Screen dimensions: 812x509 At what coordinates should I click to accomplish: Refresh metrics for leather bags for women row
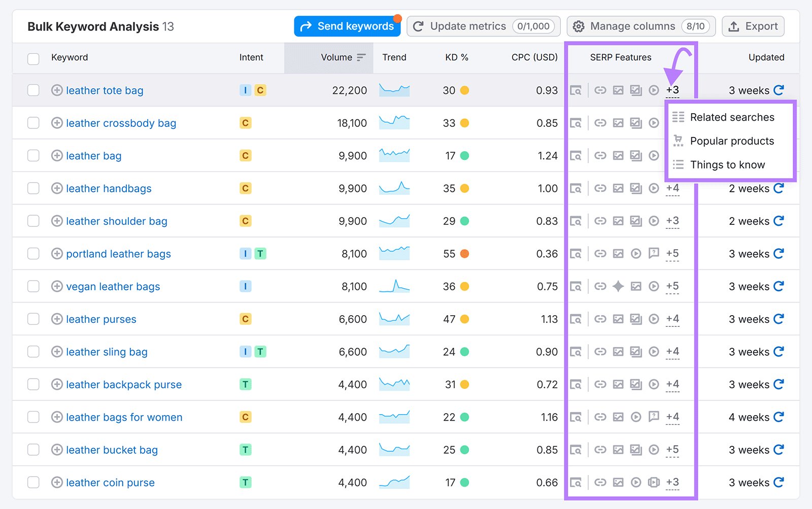point(779,417)
